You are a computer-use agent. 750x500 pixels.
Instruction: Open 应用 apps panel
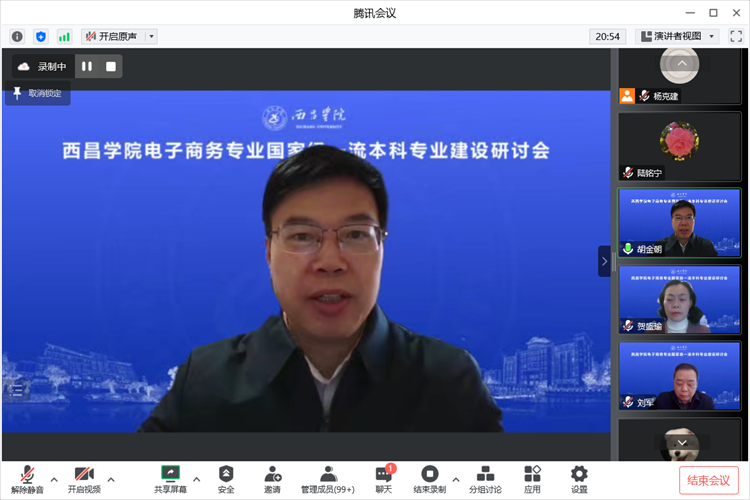[532, 479]
